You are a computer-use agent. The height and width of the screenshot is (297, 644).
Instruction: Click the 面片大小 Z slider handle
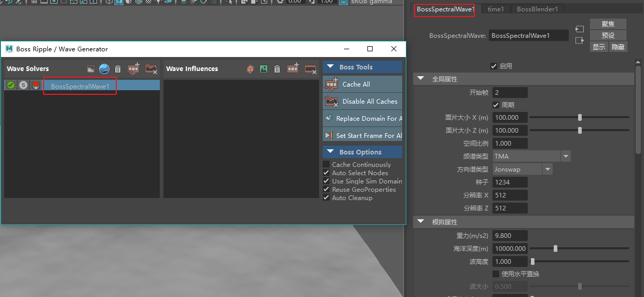pyautogui.click(x=580, y=130)
